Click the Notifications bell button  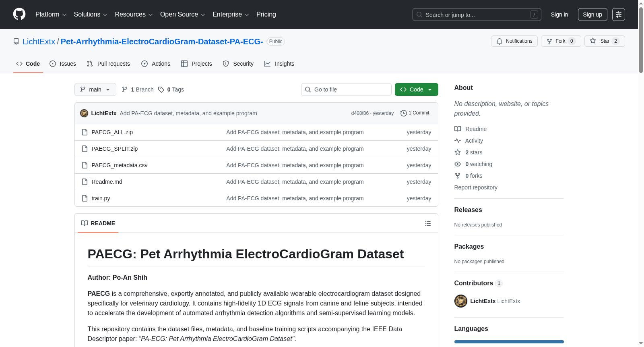514,41
